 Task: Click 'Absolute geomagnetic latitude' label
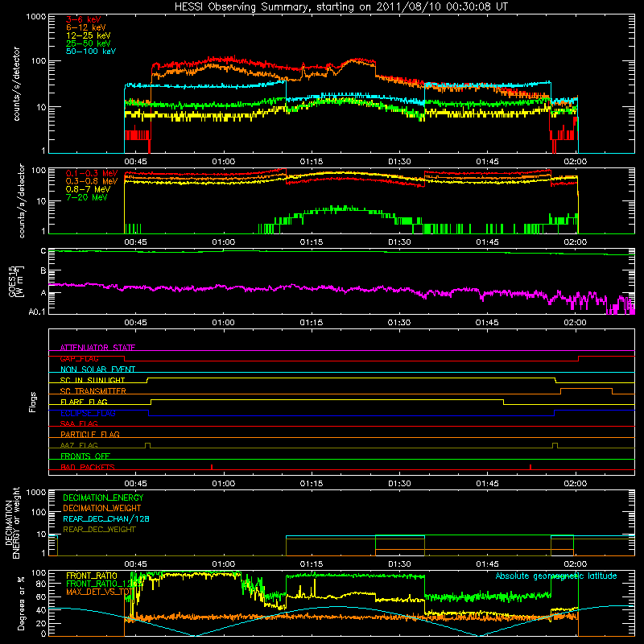click(x=556, y=576)
